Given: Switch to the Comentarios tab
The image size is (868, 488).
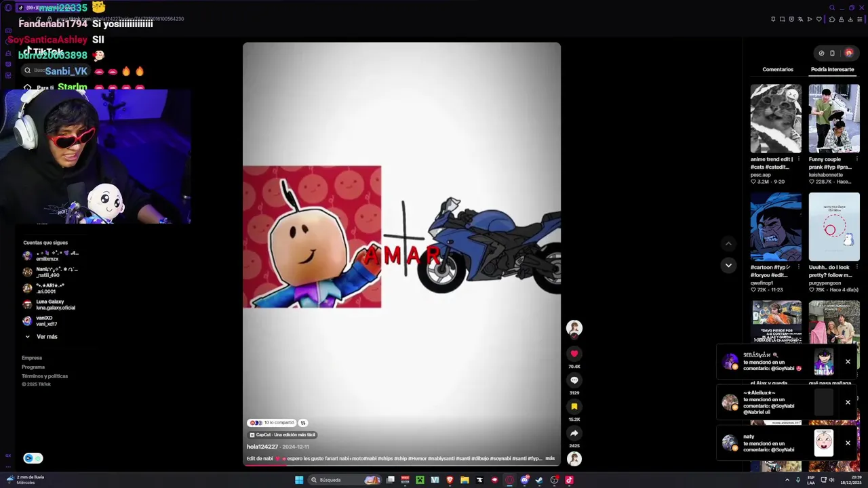Looking at the screenshot, I should 778,70.
